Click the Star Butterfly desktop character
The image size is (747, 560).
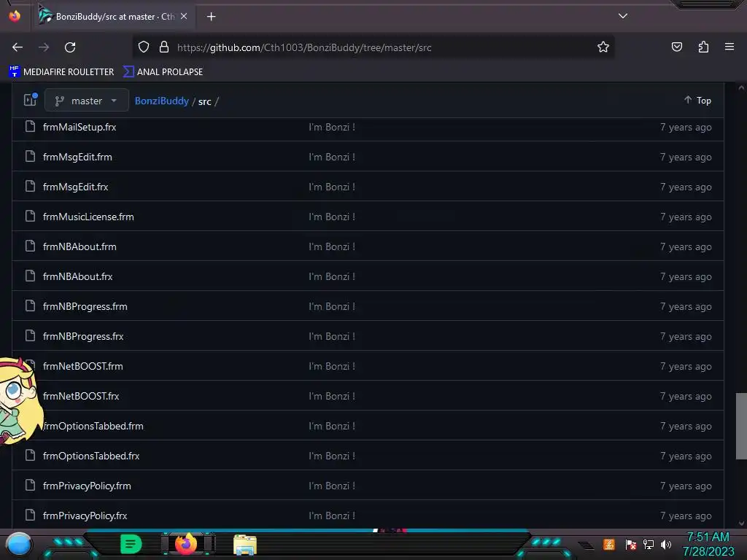19,402
